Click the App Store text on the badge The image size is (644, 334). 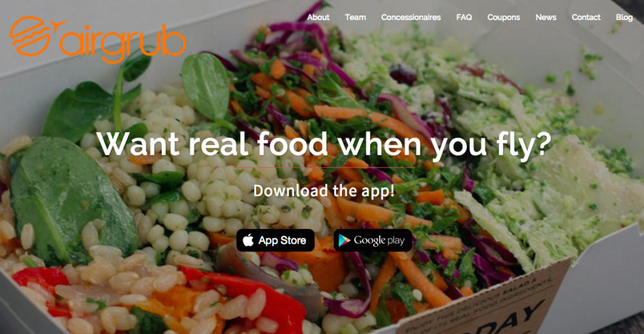(282, 241)
